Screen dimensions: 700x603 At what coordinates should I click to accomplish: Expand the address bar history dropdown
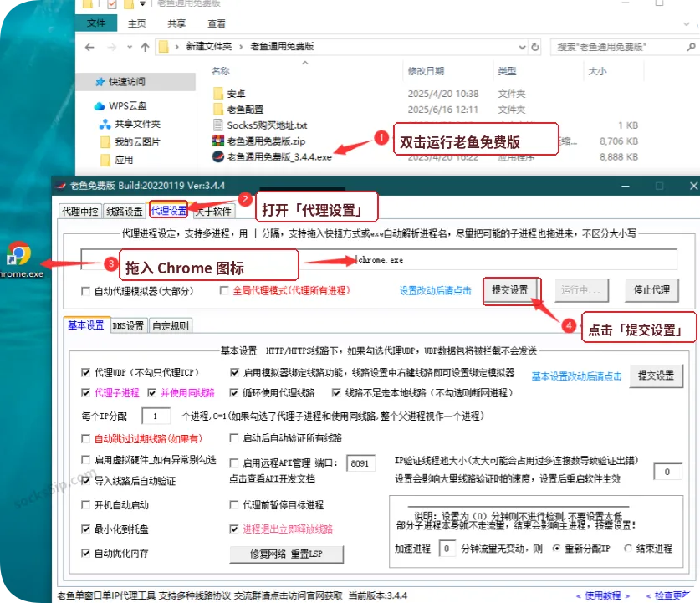(x=522, y=47)
